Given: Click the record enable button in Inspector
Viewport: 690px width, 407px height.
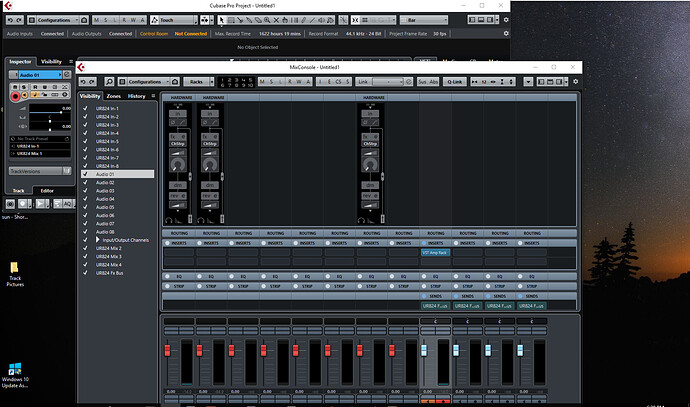Looking at the screenshot, I should coord(15,95).
